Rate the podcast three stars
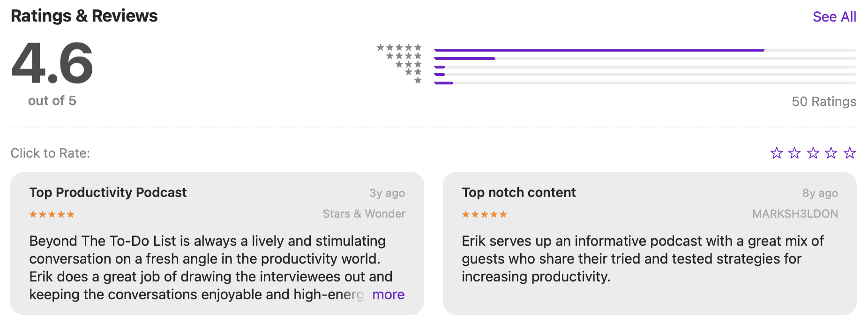Screen dimensions: 868x334 coord(813,153)
